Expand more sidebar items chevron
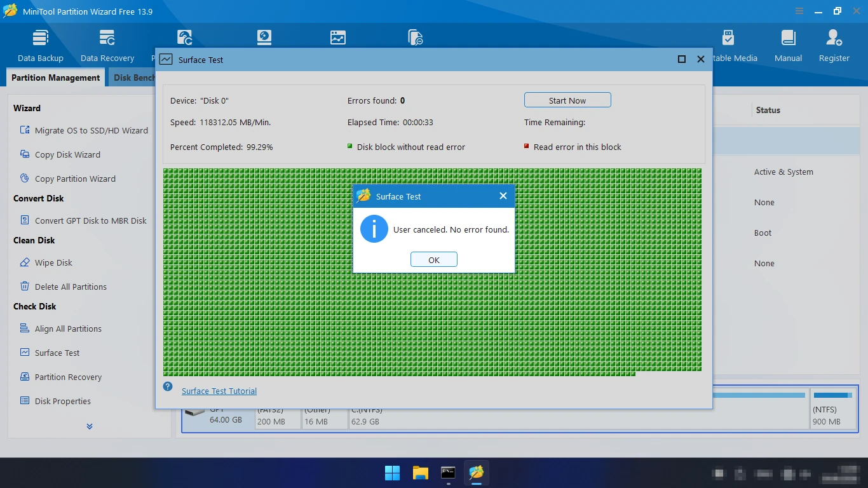This screenshot has width=868, height=488. [90, 426]
